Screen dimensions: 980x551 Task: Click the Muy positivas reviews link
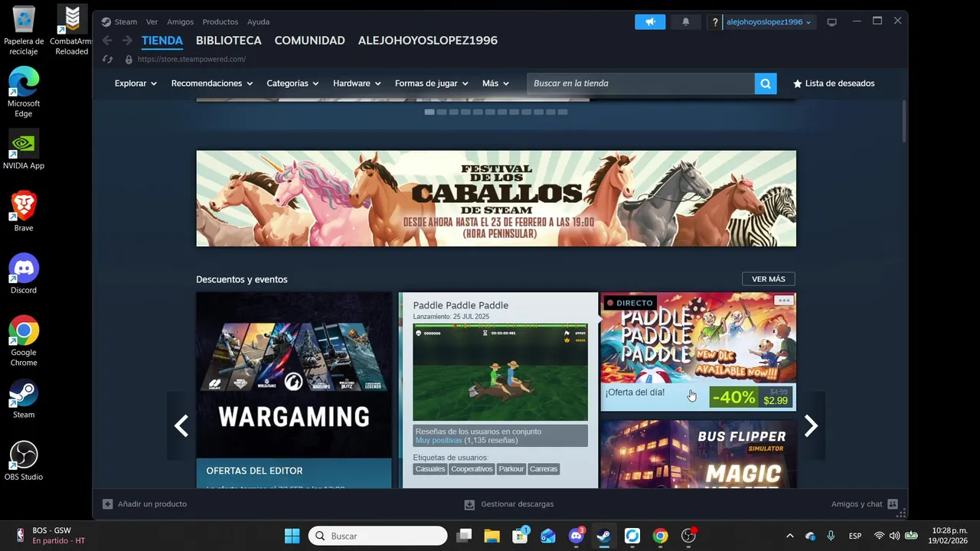pyautogui.click(x=438, y=440)
